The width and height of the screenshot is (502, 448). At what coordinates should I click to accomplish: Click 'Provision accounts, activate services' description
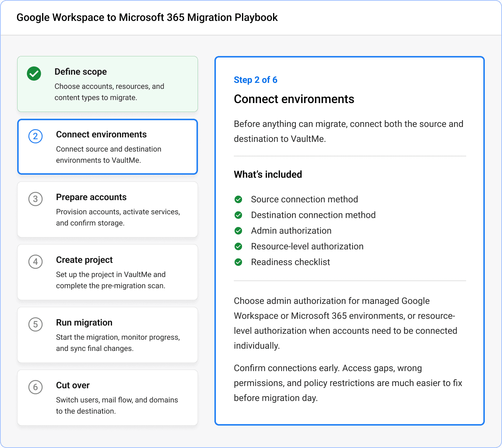click(118, 217)
